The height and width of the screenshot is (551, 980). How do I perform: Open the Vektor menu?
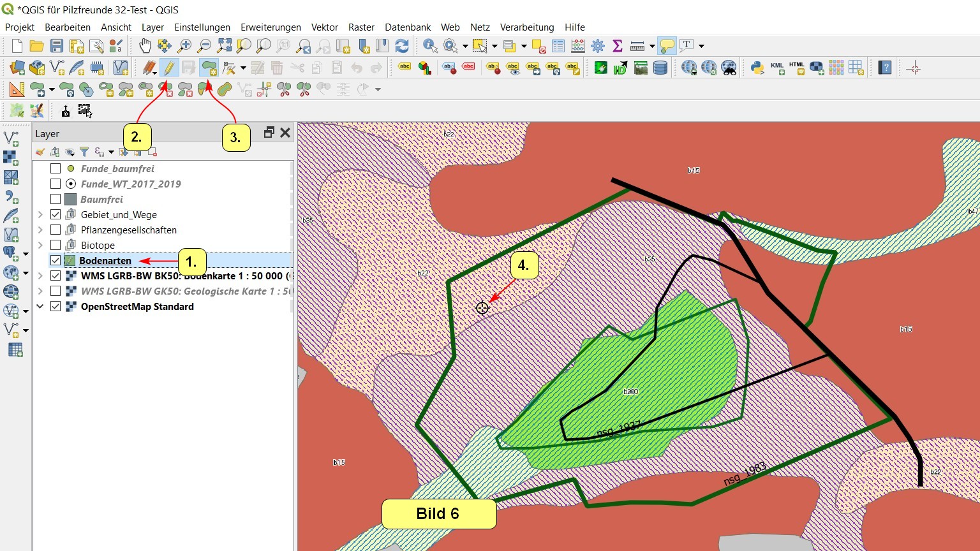click(324, 27)
